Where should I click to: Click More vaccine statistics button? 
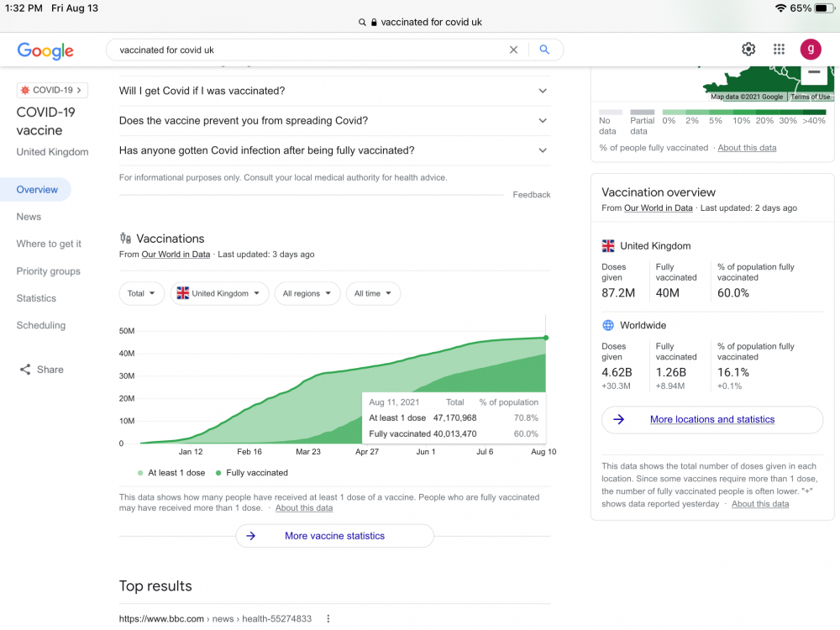335,536
